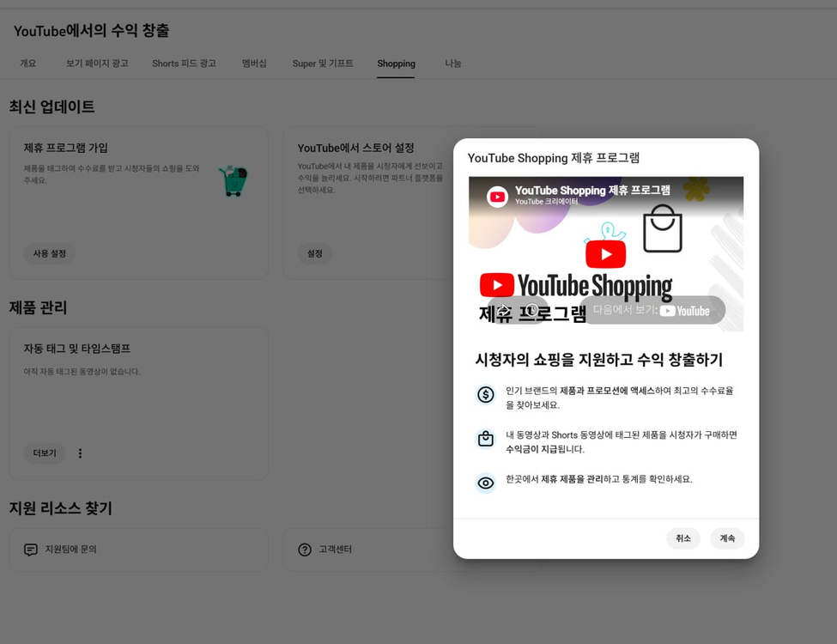Click the red play icon on the video
Image resolution: width=837 pixels, height=644 pixels.
coord(605,253)
